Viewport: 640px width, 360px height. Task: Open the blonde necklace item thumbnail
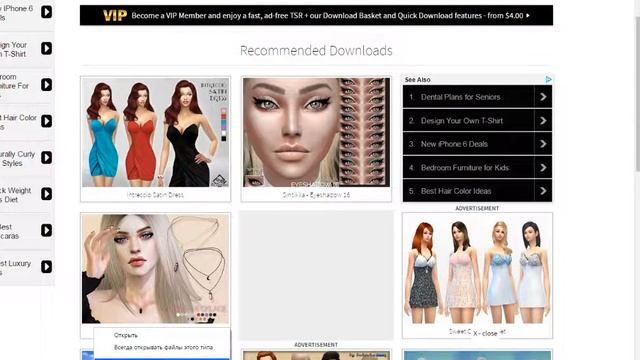156,269
